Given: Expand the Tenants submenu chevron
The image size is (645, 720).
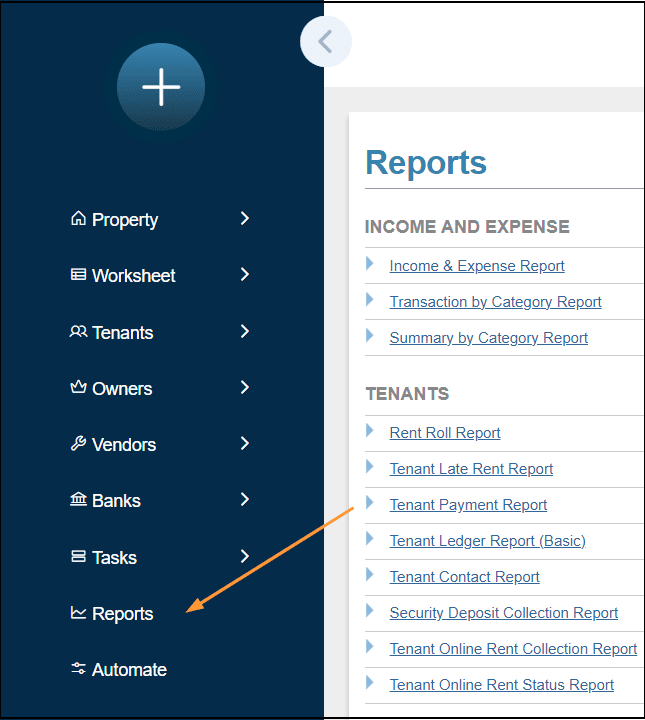Looking at the screenshot, I should [x=245, y=331].
